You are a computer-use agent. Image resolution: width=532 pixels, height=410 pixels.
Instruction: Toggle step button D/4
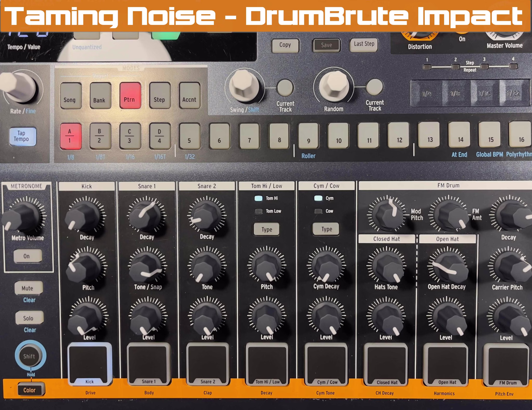click(x=160, y=136)
